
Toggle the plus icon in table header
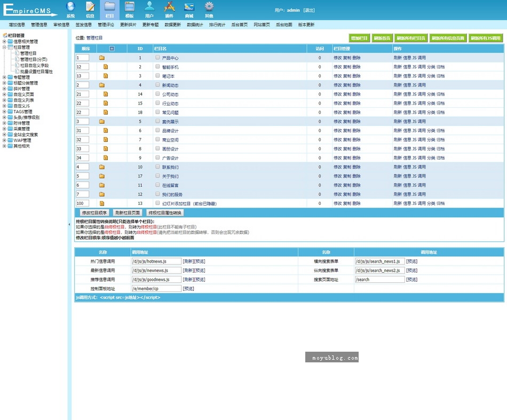click(112, 49)
